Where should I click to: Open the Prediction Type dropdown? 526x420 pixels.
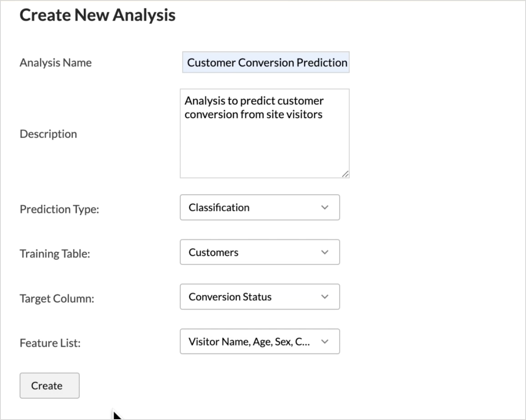[x=260, y=208]
